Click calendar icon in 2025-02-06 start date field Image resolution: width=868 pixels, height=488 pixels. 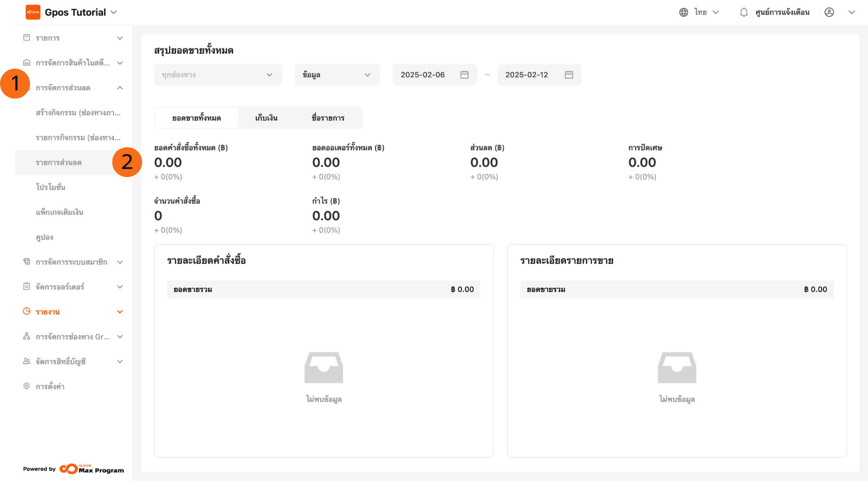(x=464, y=75)
